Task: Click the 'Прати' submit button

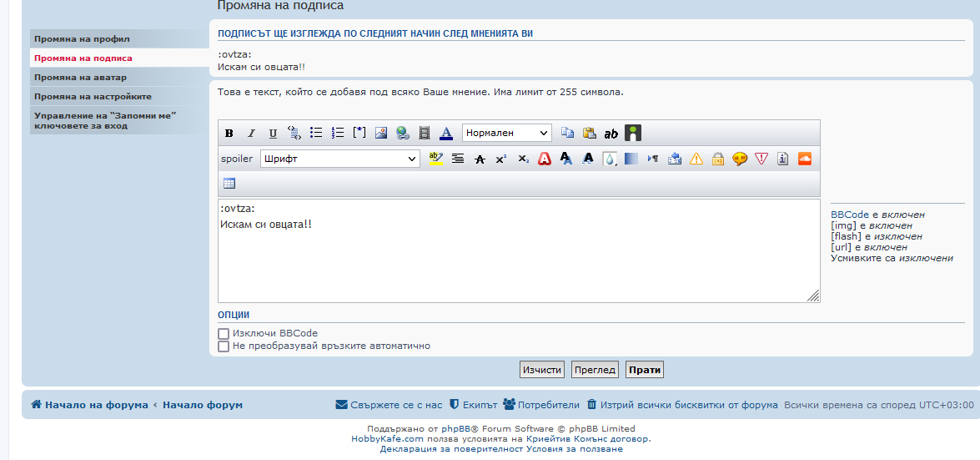Action: pos(645,370)
